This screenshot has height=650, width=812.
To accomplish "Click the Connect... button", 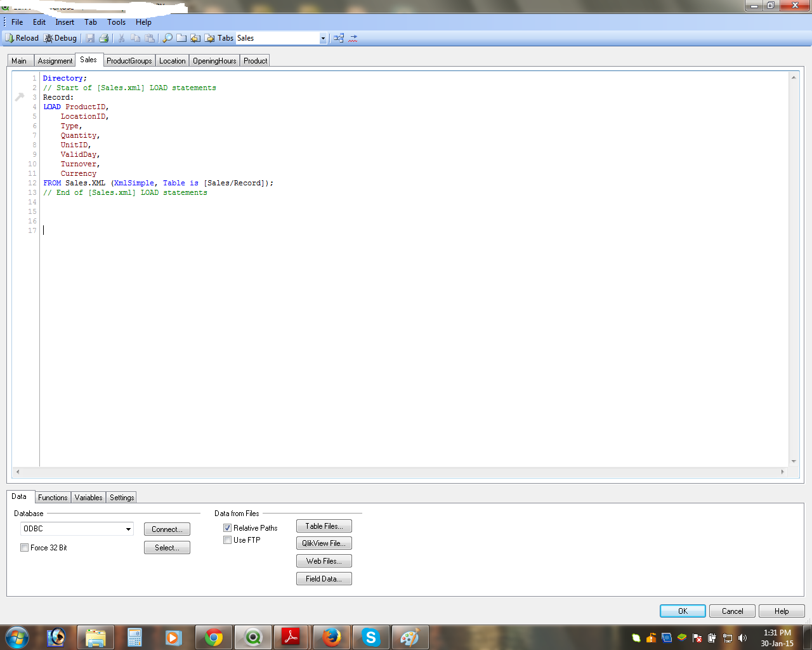I will coord(167,529).
